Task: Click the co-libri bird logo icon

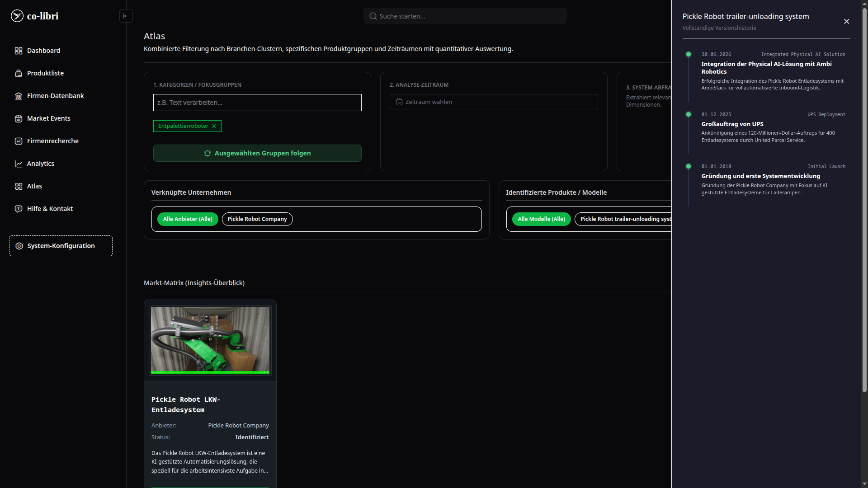Action: click(x=17, y=16)
